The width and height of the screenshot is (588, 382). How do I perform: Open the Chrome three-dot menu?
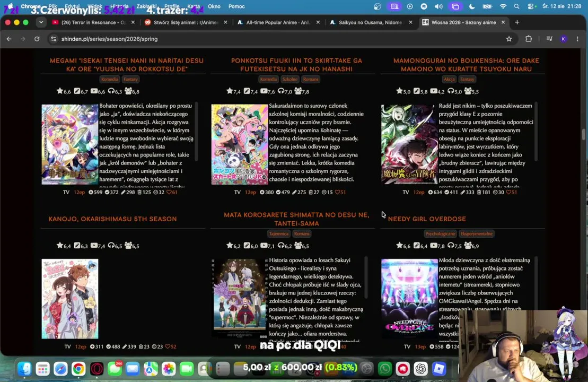[x=577, y=39]
